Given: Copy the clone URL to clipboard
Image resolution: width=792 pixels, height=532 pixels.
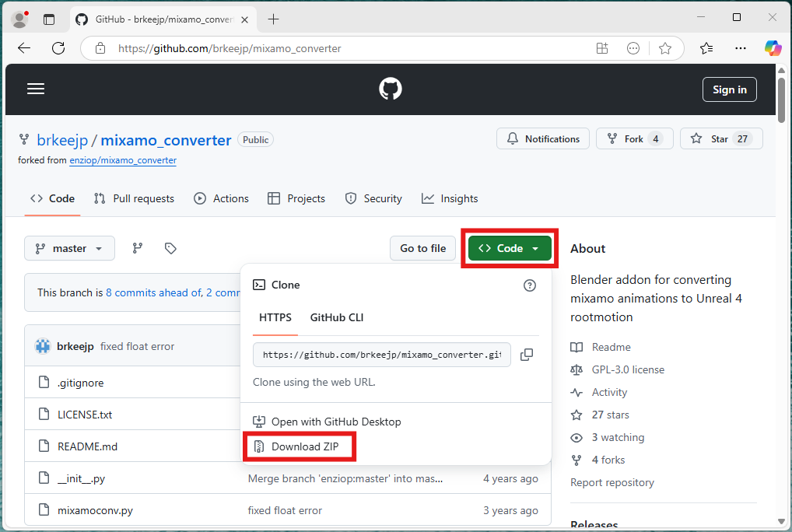Looking at the screenshot, I should click(527, 355).
